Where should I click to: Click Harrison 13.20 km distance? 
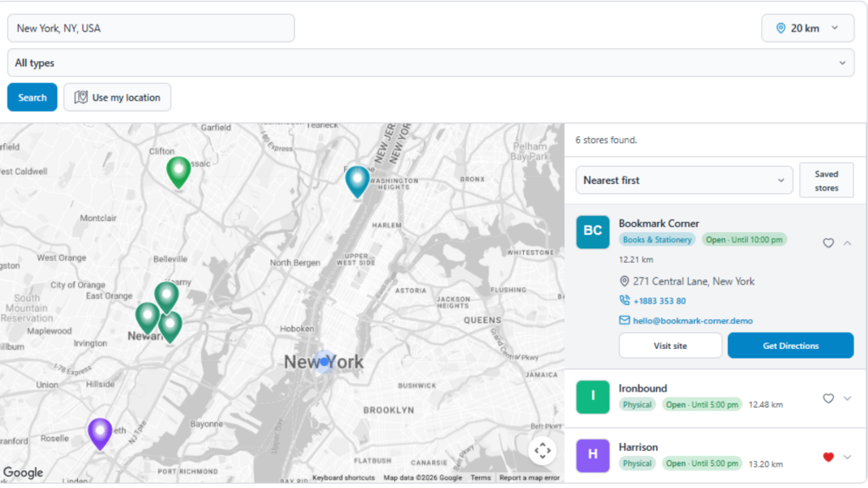pyautogui.click(x=765, y=464)
